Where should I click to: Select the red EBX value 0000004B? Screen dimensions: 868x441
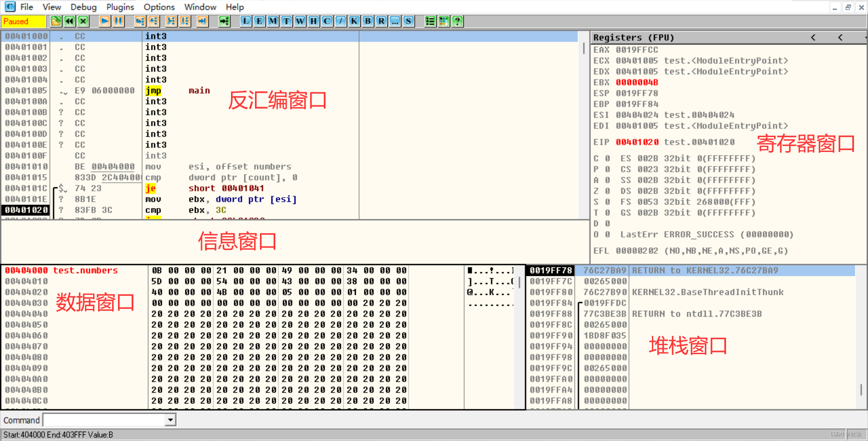click(637, 82)
